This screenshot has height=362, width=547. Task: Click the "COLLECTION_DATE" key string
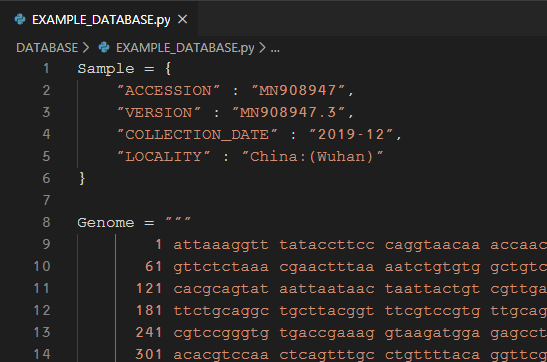pos(197,135)
